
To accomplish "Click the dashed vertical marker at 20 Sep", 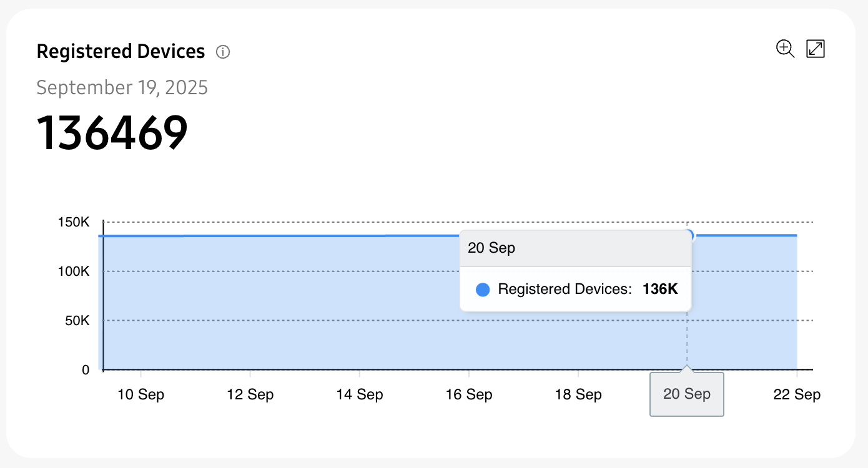I will [x=687, y=340].
